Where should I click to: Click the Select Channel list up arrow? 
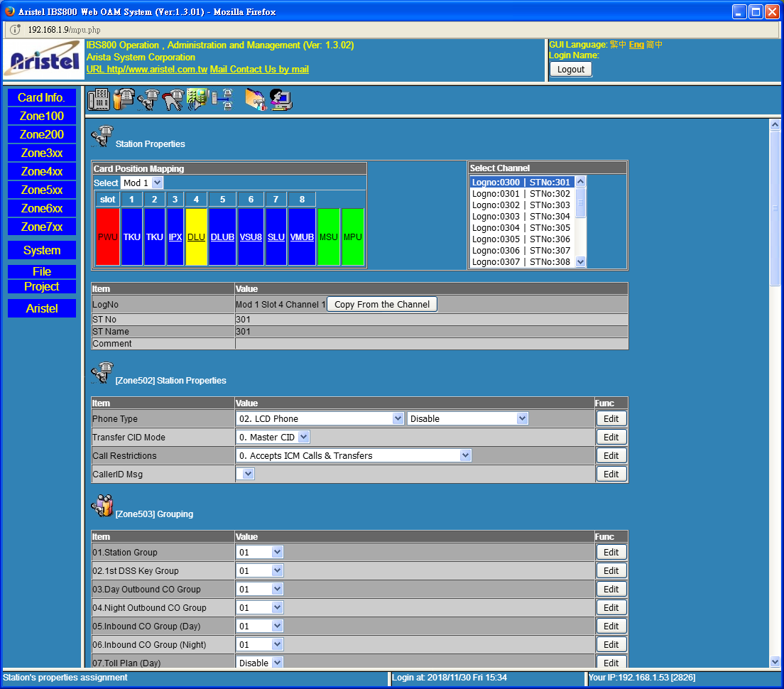pyautogui.click(x=580, y=182)
